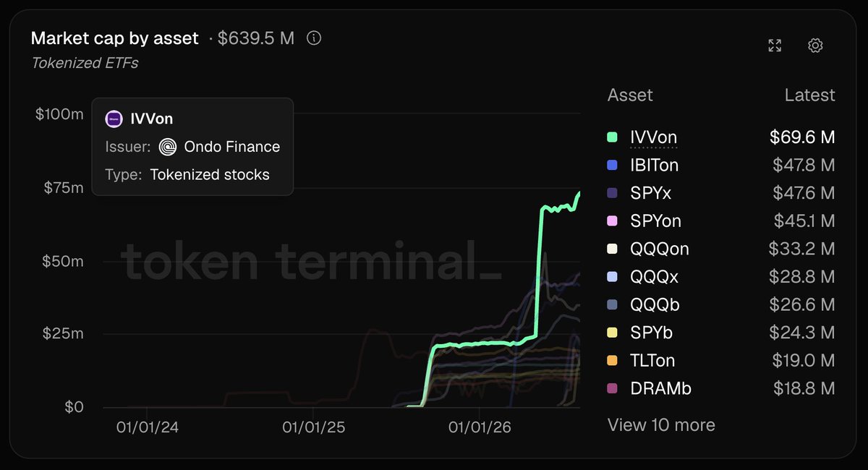Expand the list with View 10 more
This screenshot has height=470, width=868.
pyautogui.click(x=661, y=424)
